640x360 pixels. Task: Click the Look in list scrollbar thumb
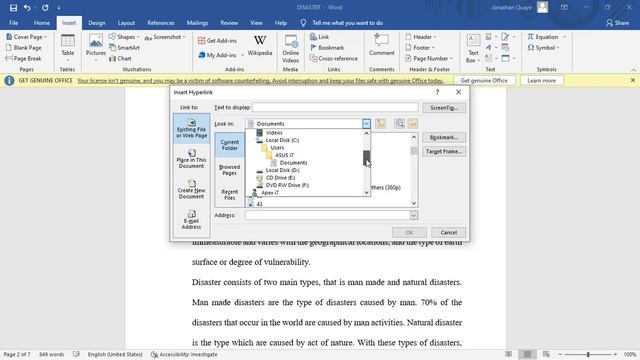pyautogui.click(x=366, y=158)
